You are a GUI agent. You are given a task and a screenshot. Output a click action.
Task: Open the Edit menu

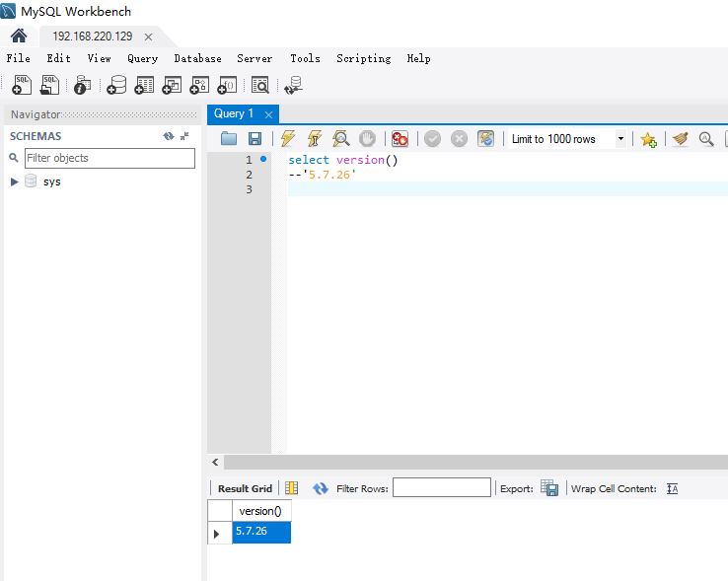(59, 58)
